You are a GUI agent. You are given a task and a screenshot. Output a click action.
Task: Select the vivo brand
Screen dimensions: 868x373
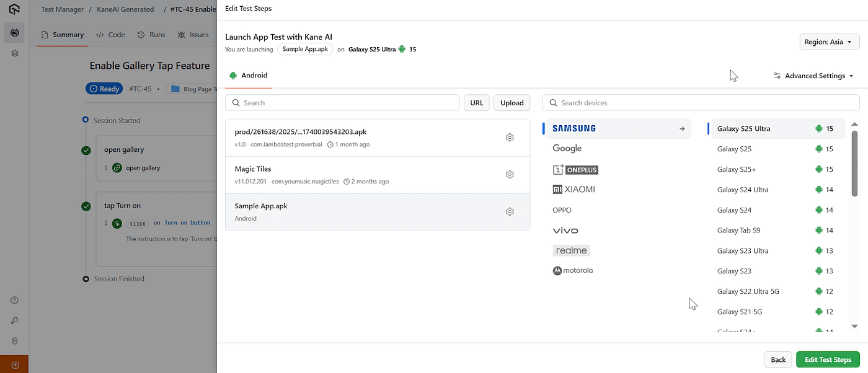coord(565,230)
